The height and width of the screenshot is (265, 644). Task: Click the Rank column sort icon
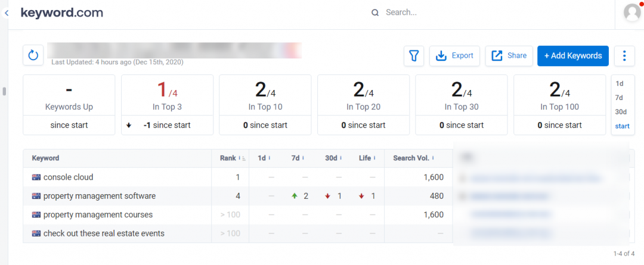pos(243,158)
